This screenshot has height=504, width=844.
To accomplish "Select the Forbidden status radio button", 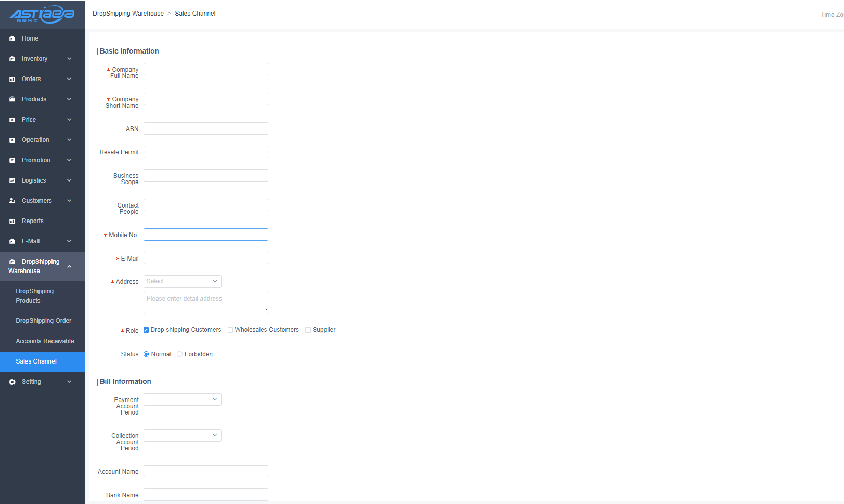I will [180, 354].
